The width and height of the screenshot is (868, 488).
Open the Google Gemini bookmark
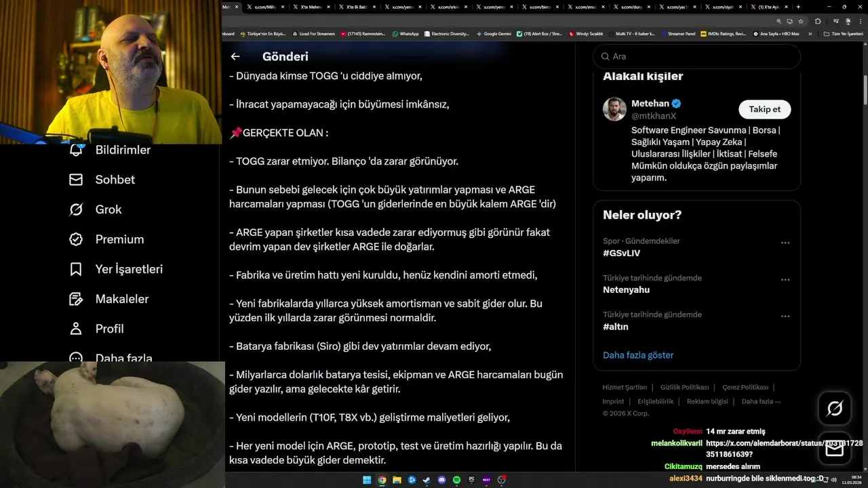[494, 33]
